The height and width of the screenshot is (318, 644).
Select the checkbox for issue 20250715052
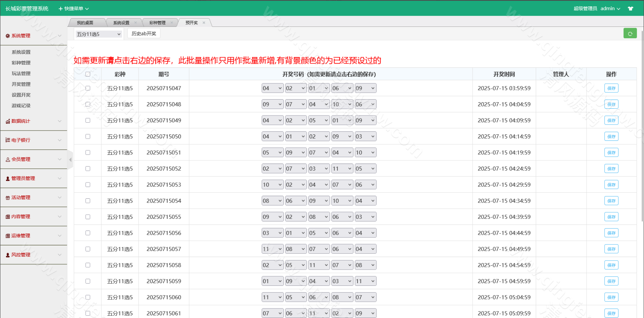[88, 168]
